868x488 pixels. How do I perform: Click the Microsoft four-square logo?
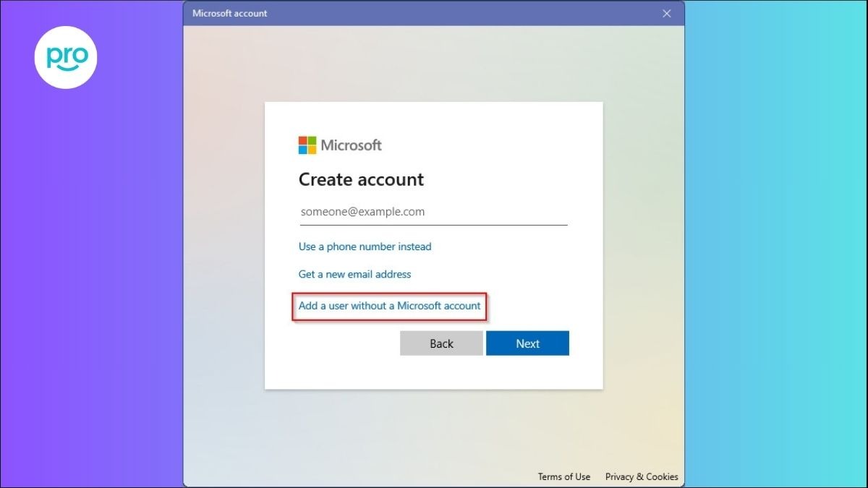(x=307, y=145)
